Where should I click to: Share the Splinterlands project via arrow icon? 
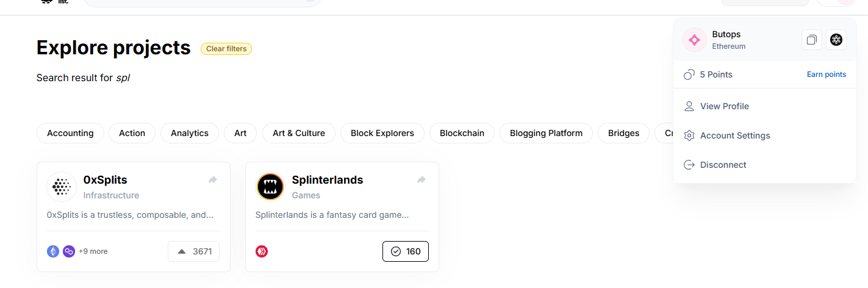click(x=421, y=180)
